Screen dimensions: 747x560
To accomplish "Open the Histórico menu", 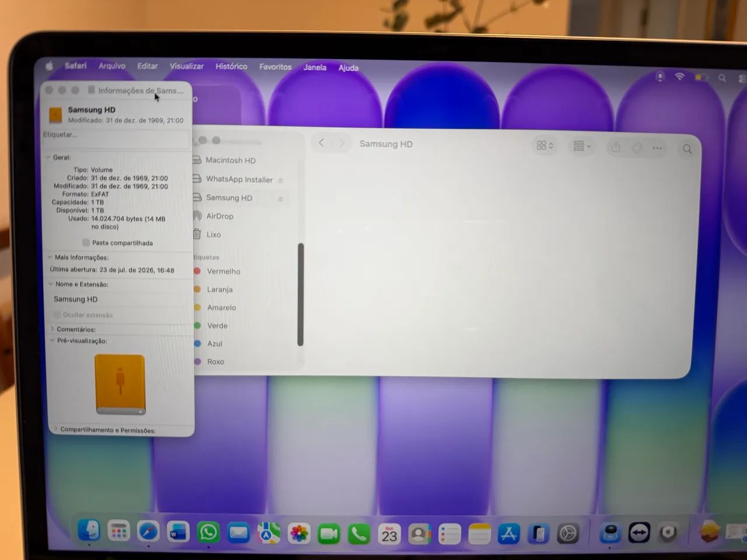I will click(231, 66).
